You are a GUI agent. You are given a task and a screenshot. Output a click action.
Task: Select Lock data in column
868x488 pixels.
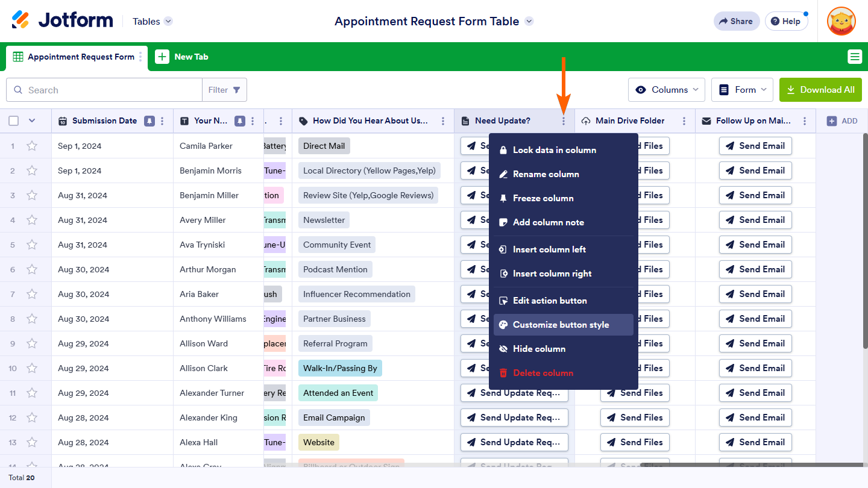[x=564, y=150]
